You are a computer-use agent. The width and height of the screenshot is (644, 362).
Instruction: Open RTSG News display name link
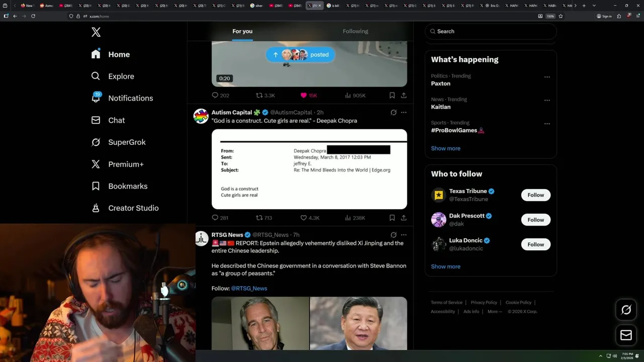coord(227,235)
